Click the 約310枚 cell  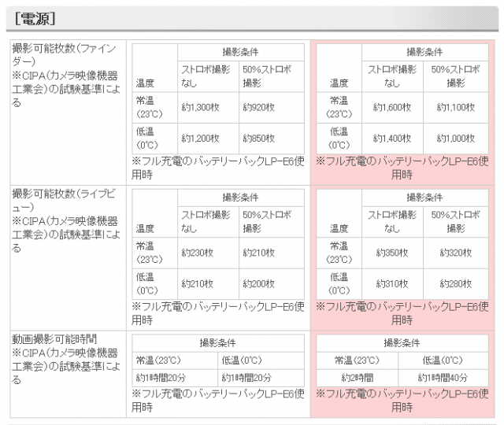(392, 284)
